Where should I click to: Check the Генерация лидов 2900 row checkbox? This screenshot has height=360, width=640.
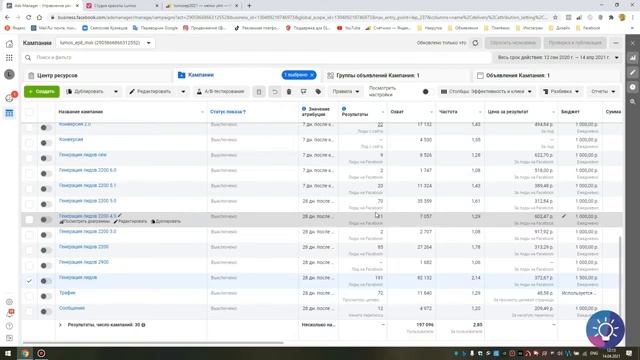pyautogui.click(x=29, y=266)
